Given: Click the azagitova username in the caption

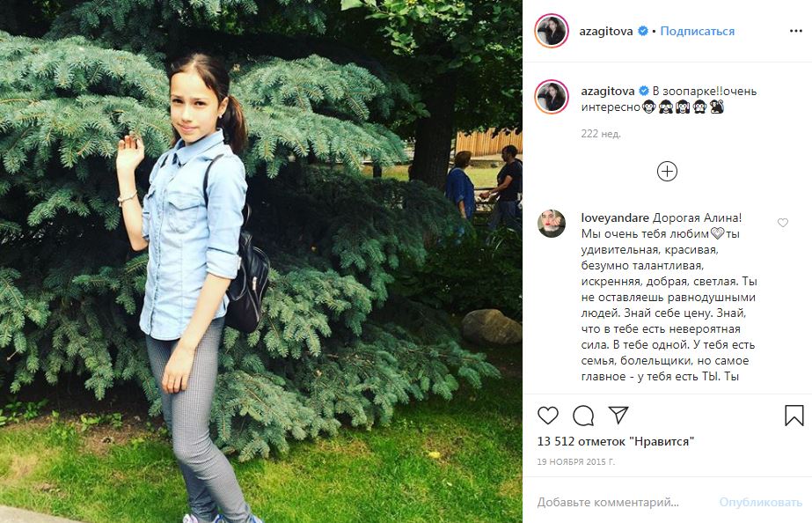Looking at the screenshot, I should (607, 92).
